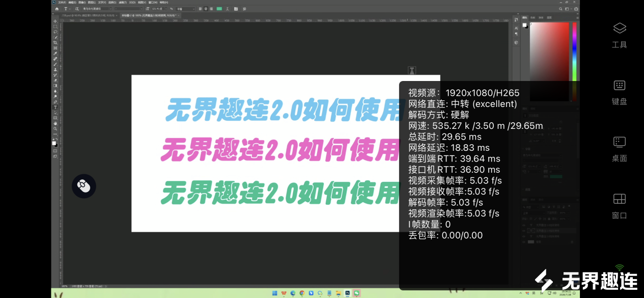Select the Lasso tool
This screenshot has width=644, height=298.
pyautogui.click(x=55, y=32)
